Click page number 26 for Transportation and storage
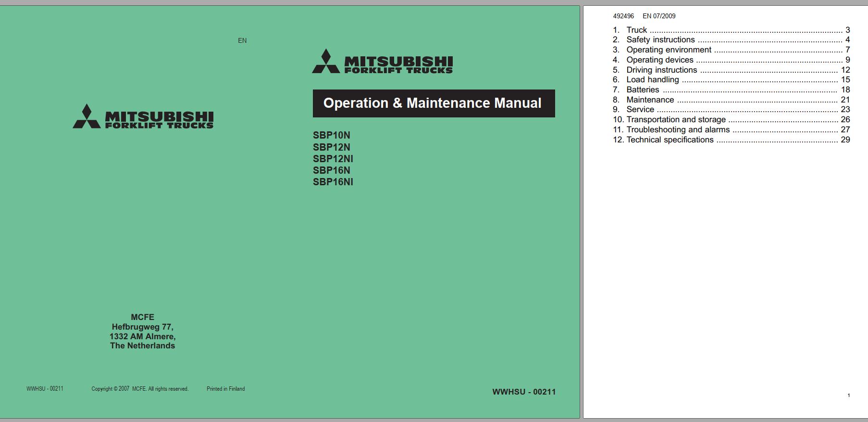Viewport: 868px width, 422px height. (x=845, y=120)
